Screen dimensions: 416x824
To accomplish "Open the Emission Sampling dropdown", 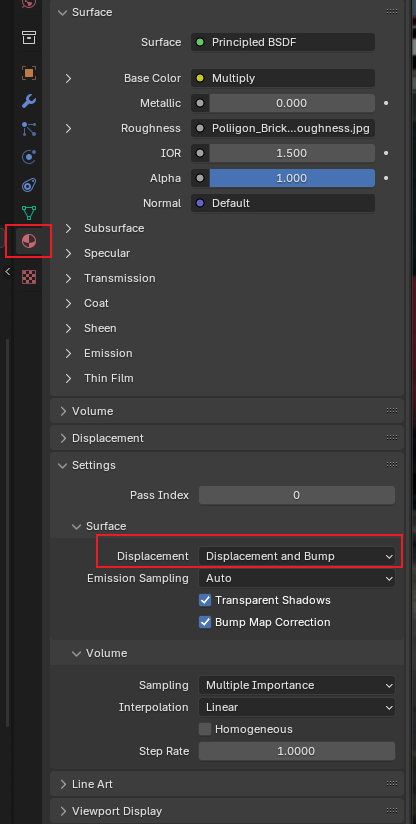I will pyautogui.click(x=297, y=578).
